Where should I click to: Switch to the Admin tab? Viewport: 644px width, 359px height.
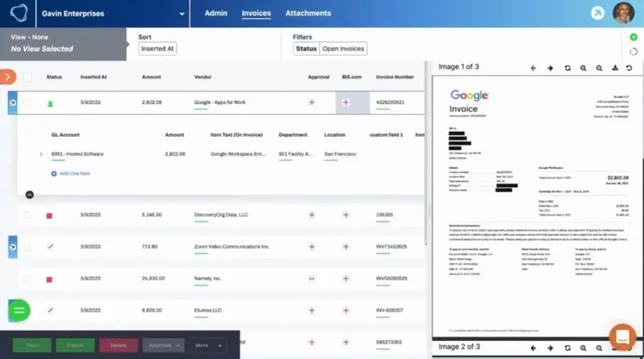[x=216, y=13]
